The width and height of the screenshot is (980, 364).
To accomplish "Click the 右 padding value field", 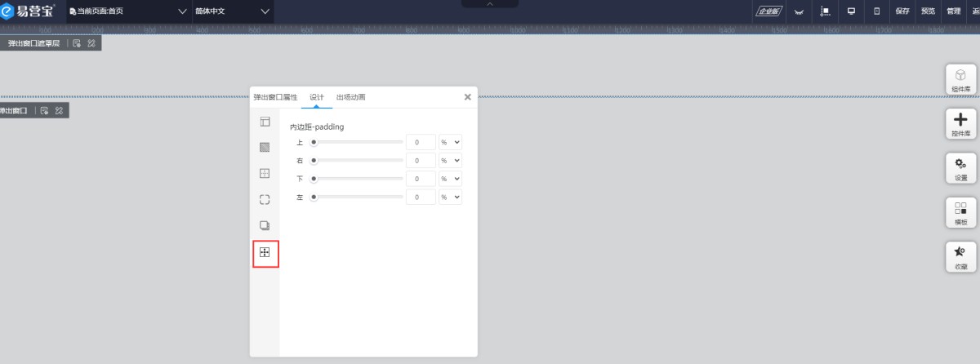I will pos(421,161).
